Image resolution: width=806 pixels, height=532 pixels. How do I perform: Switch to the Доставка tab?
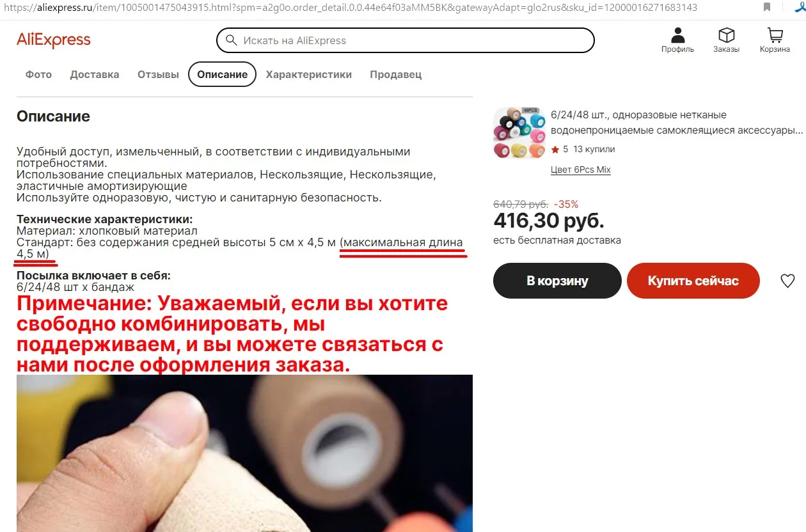95,74
